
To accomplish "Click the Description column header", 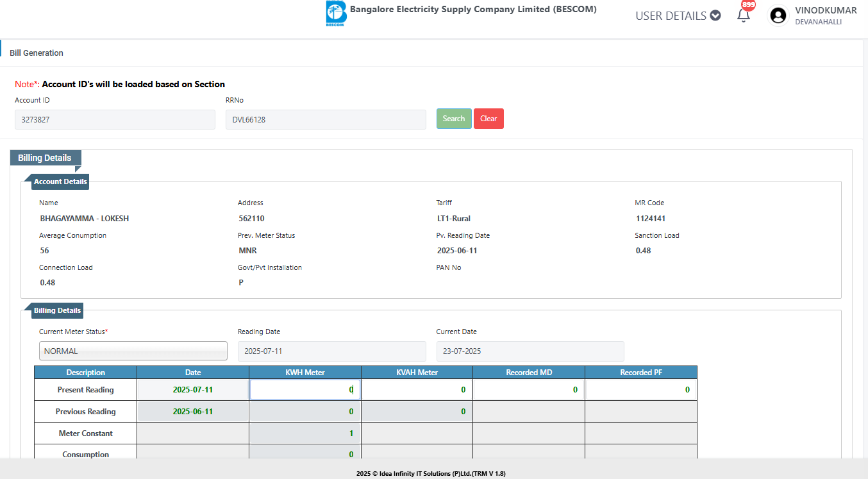I will click(85, 373).
